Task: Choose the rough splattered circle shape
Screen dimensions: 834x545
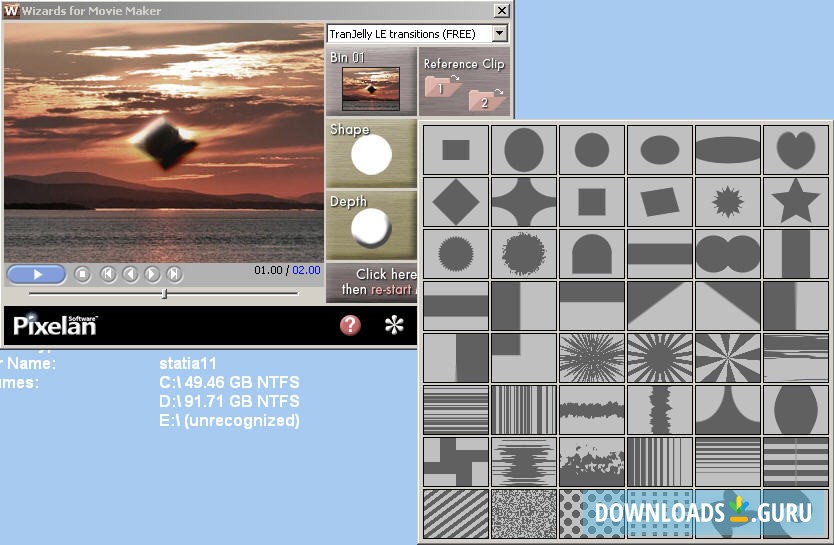Action: pos(524,254)
